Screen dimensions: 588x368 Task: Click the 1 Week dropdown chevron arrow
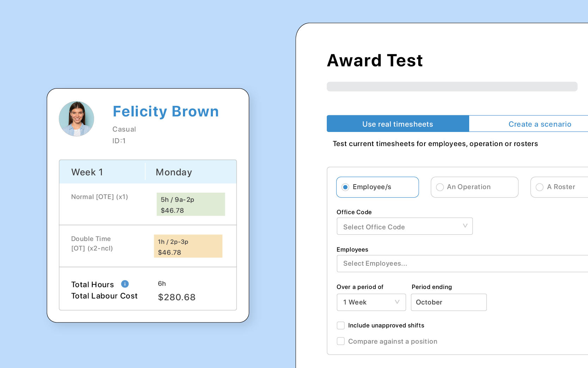(397, 302)
